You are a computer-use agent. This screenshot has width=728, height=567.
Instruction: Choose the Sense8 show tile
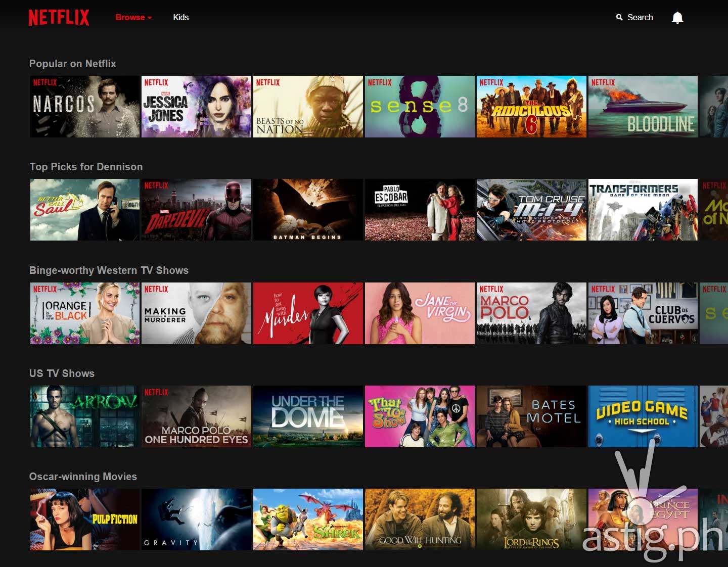pyautogui.click(x=420, y=107)
